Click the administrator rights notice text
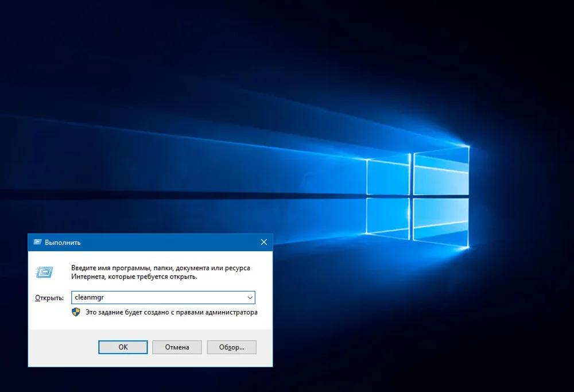The height and width of the screenshot is (392, 574). [171, 312]
